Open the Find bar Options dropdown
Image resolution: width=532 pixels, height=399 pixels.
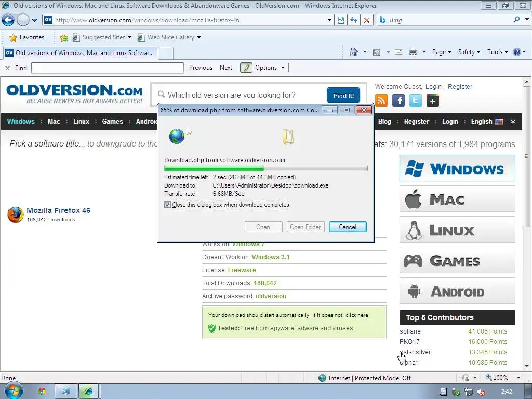click(270, 68)
